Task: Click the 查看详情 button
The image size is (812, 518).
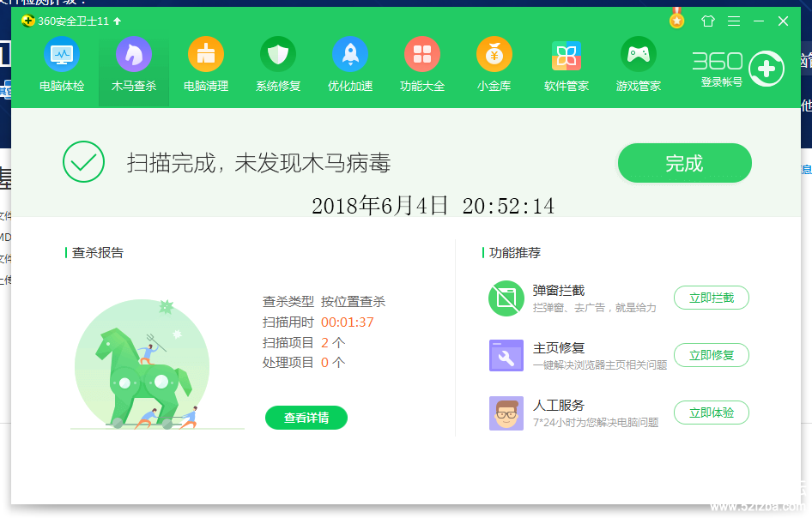Action: click(x=306, y=418)
